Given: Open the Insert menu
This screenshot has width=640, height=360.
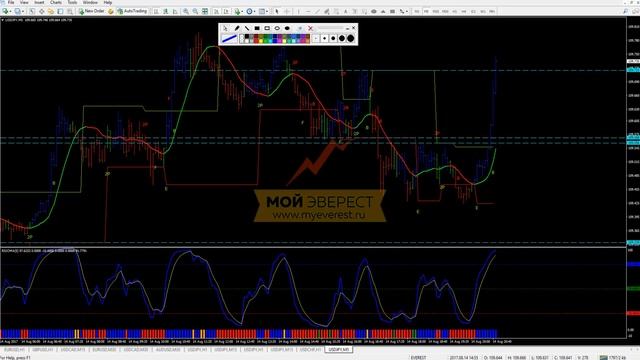Looking at the screenshot, I should tap(39, 2).
